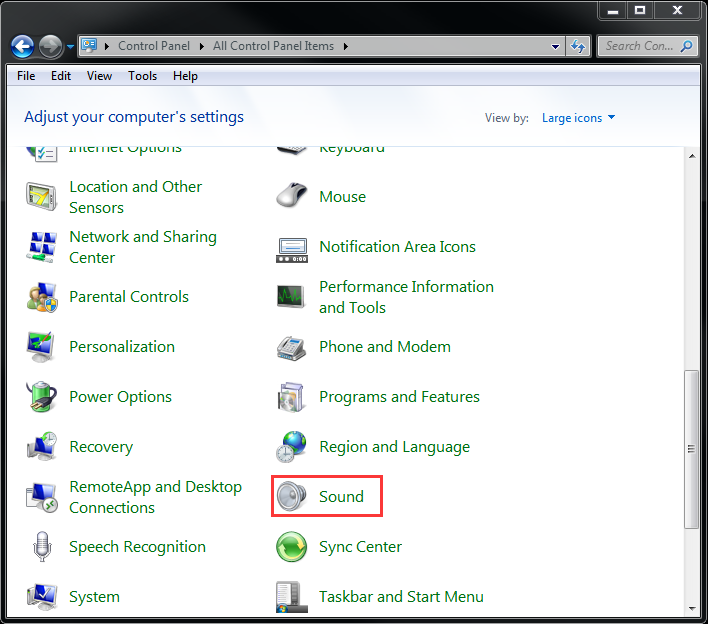Click the Performance Information and Tools link
The image size is (708, 624).
[x=406, y=297]
